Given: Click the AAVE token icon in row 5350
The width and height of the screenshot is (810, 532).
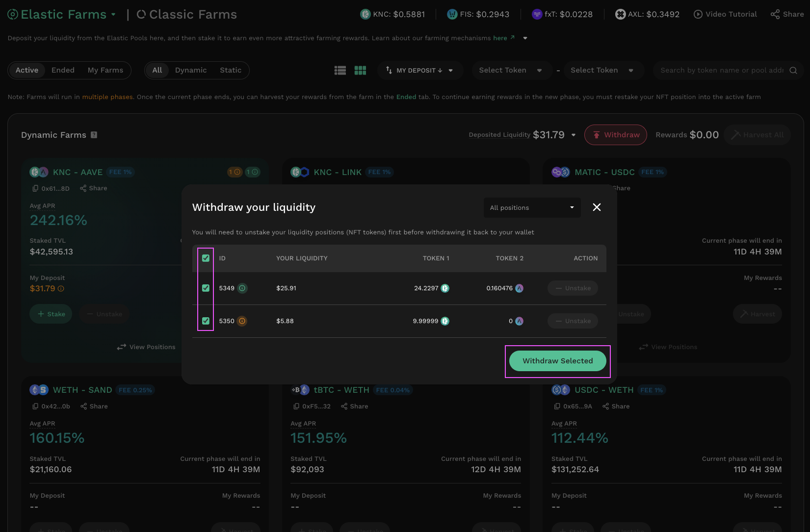Looking at the screenshot, I should pyautogui.click(x=519, y=321).
